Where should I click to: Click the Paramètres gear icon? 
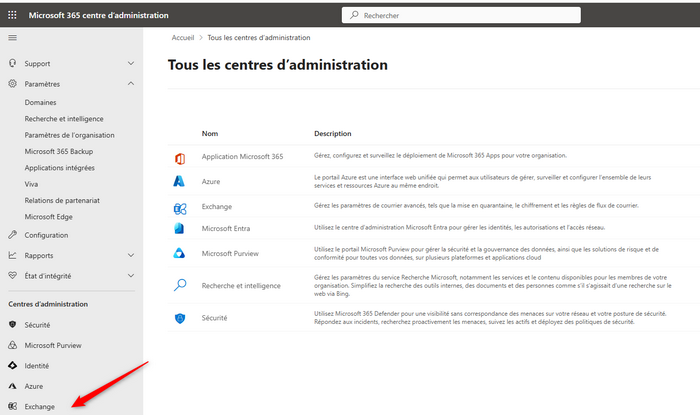(x=12, y=83)
